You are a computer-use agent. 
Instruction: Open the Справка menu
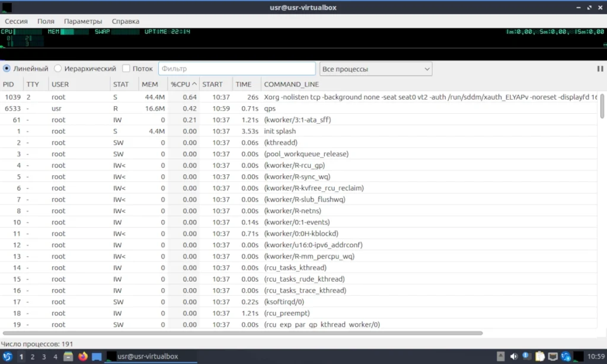pos(126,21)
